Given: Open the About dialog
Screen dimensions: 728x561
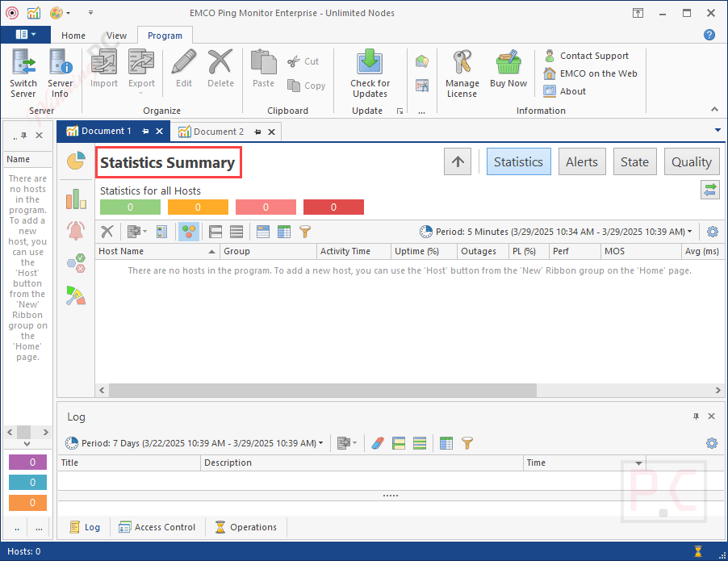Looking at the screenshot, I should coord(565,91).
